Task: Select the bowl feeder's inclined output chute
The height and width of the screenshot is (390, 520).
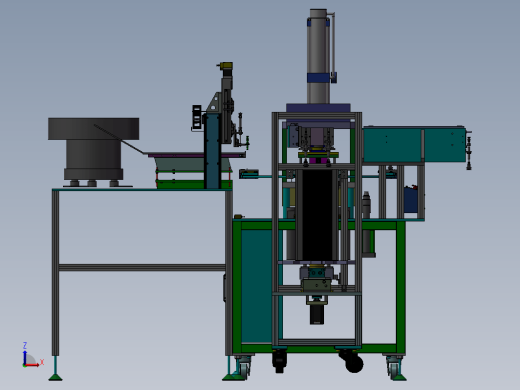Action: pos(119,139)
